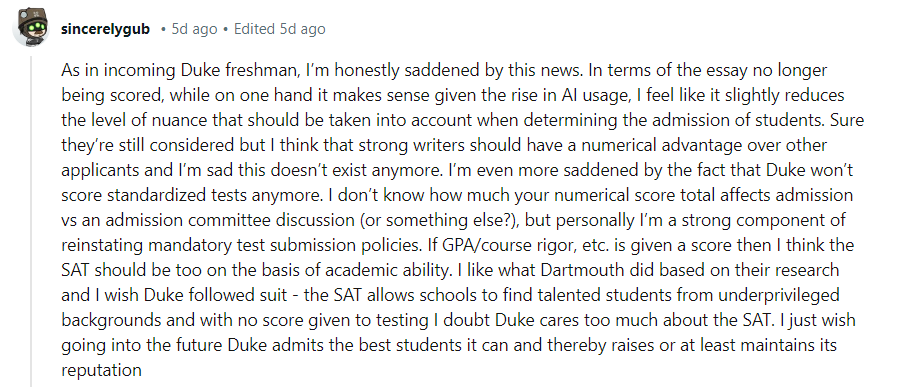Screen dimensions: 901x387
Task: Open the '5d ago' comment permalink timestamp
Action: [x=194, y=29]
